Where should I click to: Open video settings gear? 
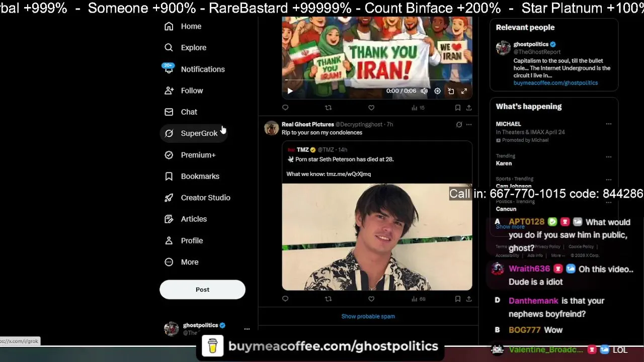click(x=437, y=91)
